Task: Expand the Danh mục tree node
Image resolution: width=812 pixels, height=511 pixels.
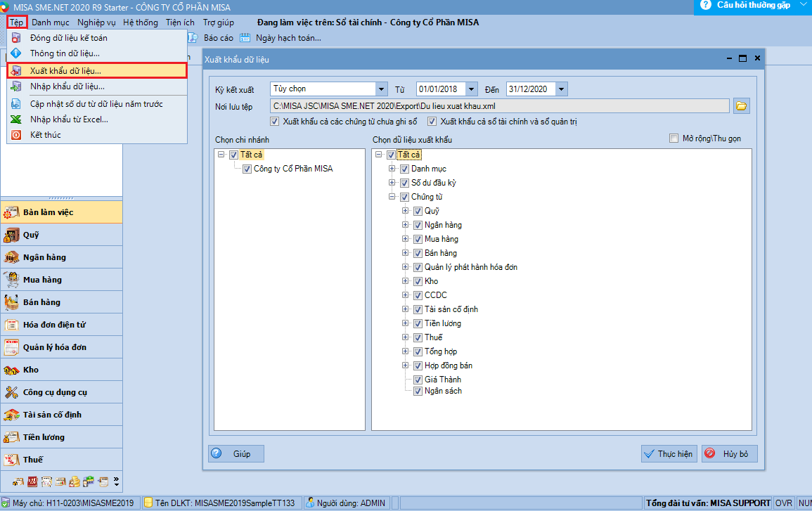Action: click(392, 169)
